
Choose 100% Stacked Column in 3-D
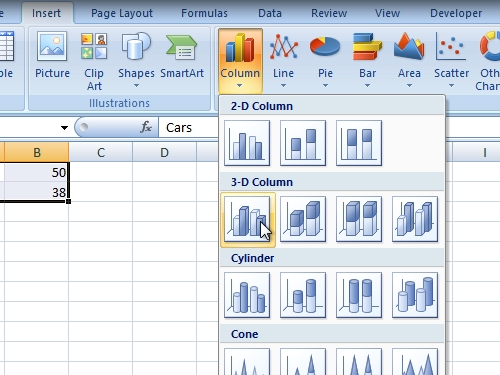359,219
